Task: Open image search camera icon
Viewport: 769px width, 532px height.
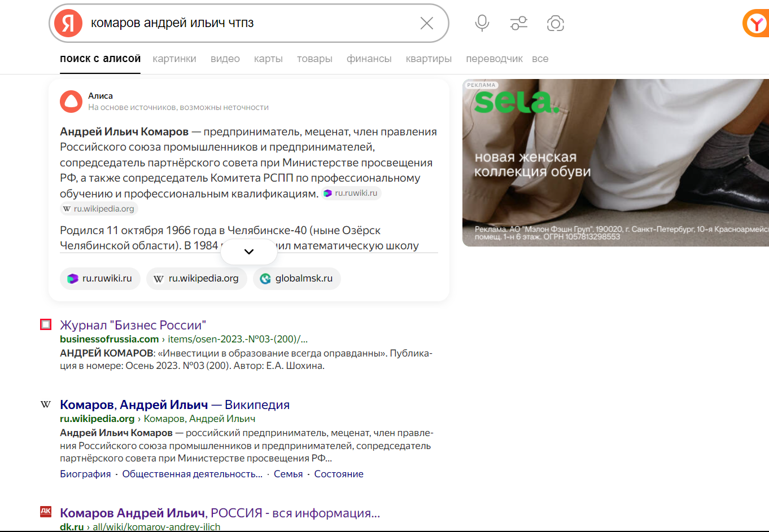Action: [x=556, y=23]
